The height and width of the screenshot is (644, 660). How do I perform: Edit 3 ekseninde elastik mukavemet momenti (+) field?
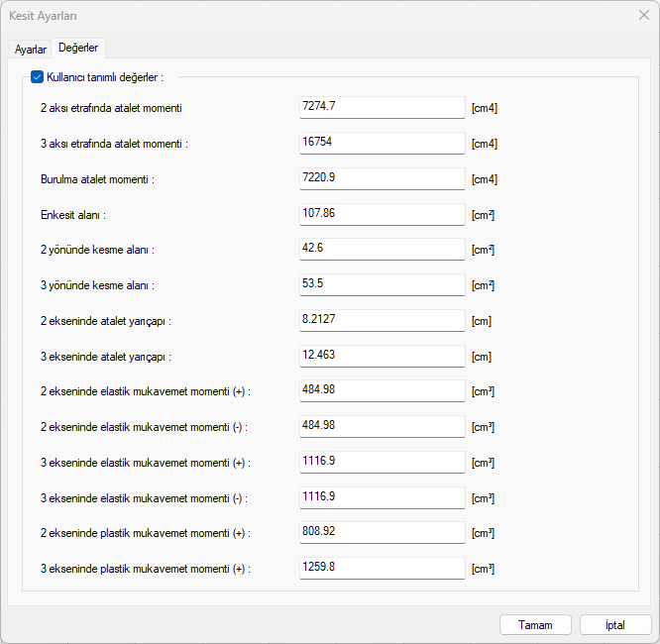382,462
